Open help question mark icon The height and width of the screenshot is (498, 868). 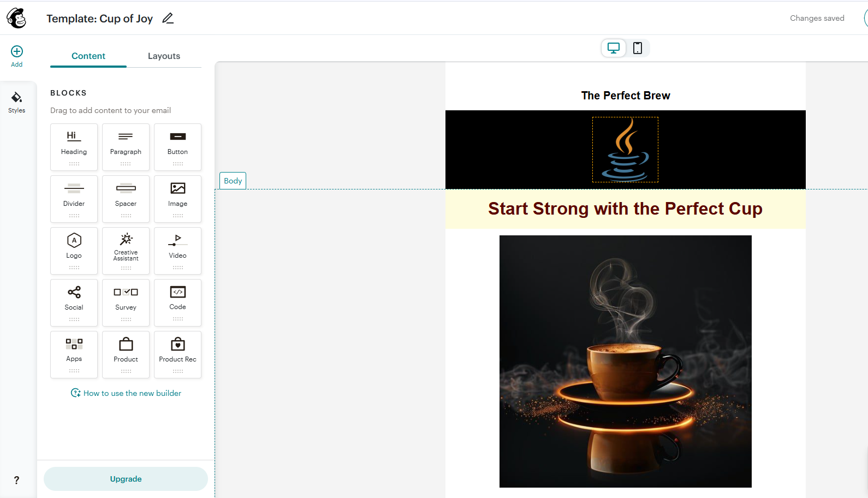[x=16, y=480]
